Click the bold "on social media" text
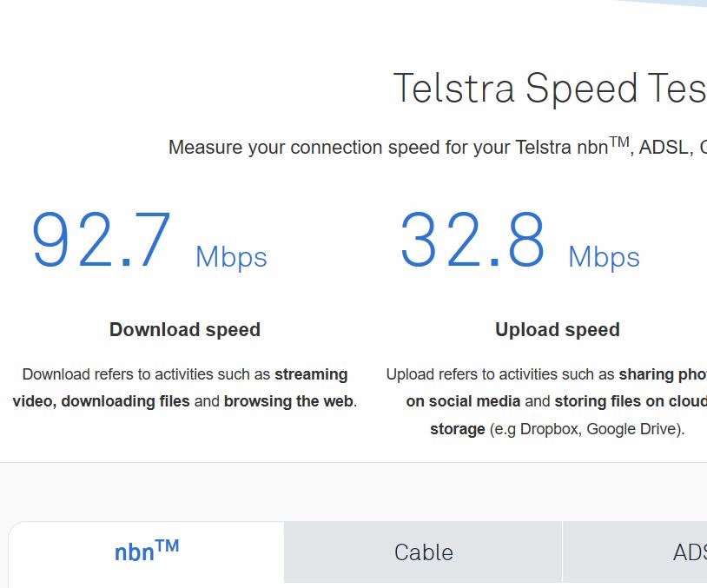707x588 pixels. pos(463,401)
